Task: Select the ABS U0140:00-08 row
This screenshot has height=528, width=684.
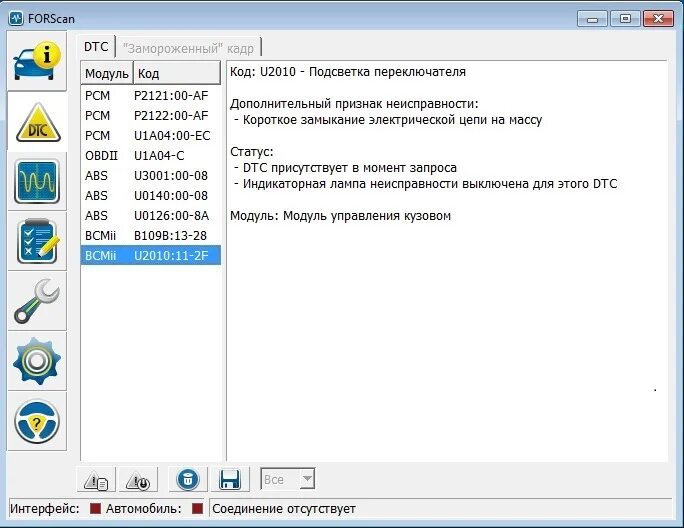Action: 150,196
